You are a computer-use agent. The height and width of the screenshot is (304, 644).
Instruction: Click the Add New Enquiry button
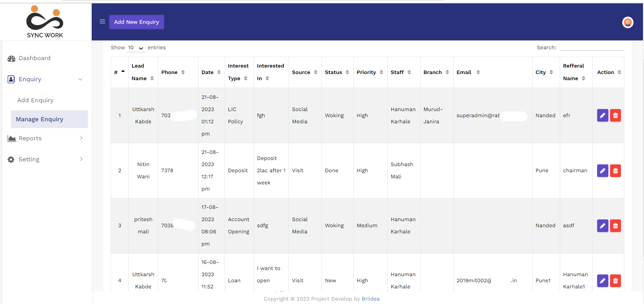136,22
